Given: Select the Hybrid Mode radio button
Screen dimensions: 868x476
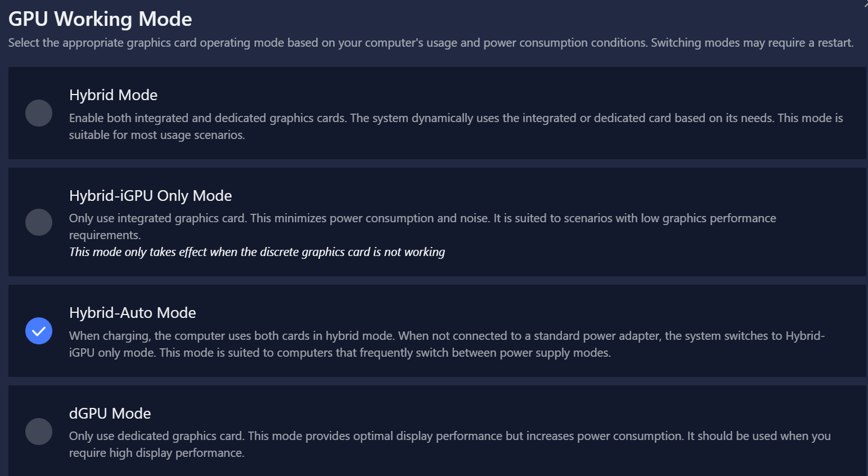Looking at the screenshot, I should tap(39, 113).
